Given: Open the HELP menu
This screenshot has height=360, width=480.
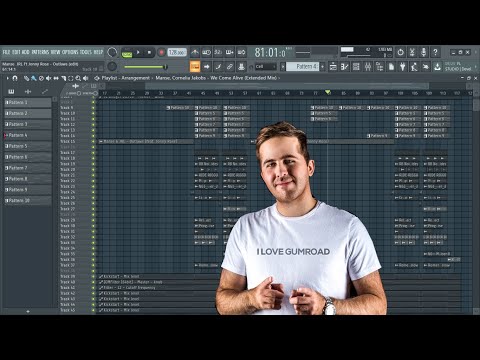Looking at the screenshot, I should click(98, 52).
